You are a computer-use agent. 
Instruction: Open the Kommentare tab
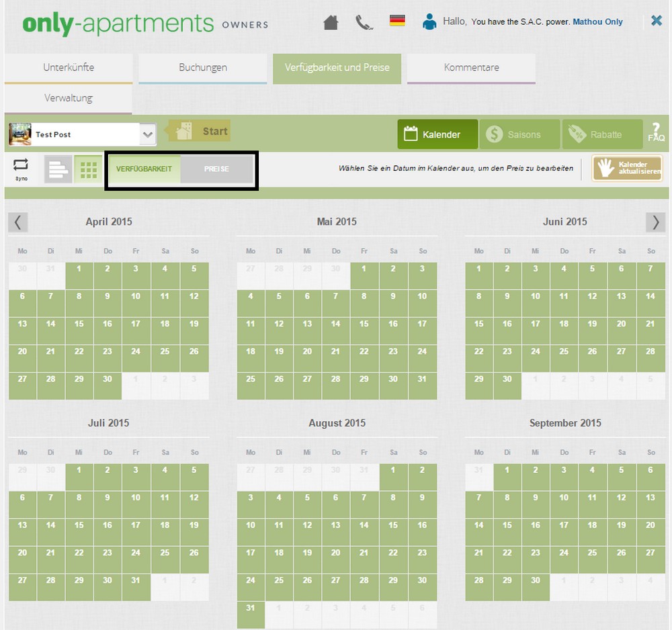click(471, 68)
